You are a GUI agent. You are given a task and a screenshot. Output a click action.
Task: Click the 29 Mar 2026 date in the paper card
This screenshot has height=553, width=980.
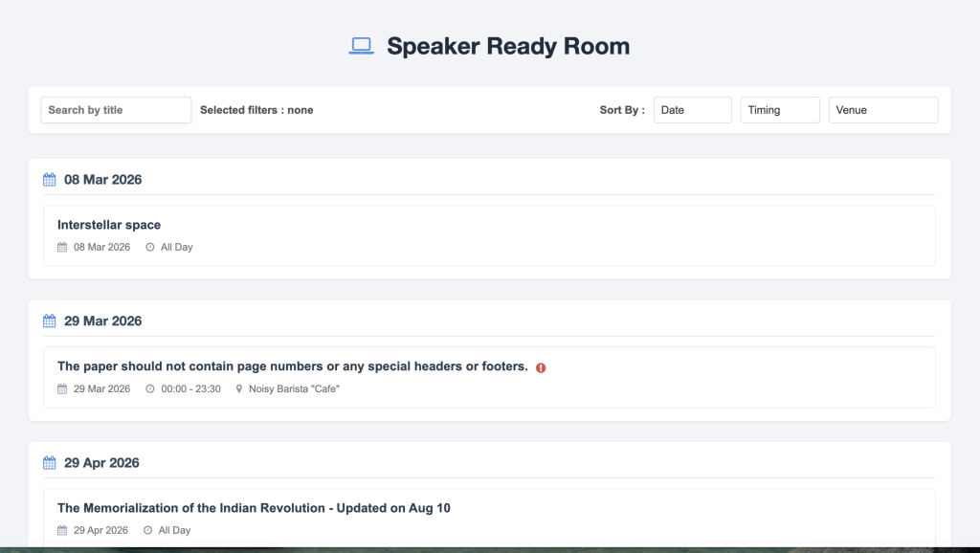101,389
